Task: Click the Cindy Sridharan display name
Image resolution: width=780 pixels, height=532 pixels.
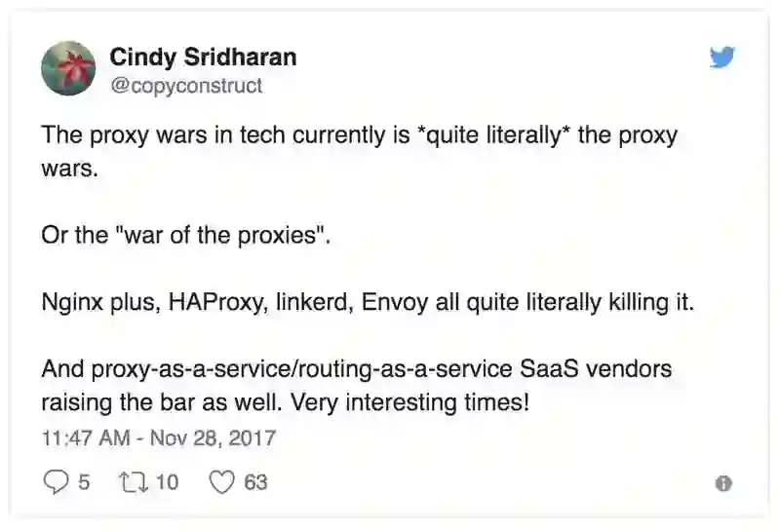Action: coord(203,57)
